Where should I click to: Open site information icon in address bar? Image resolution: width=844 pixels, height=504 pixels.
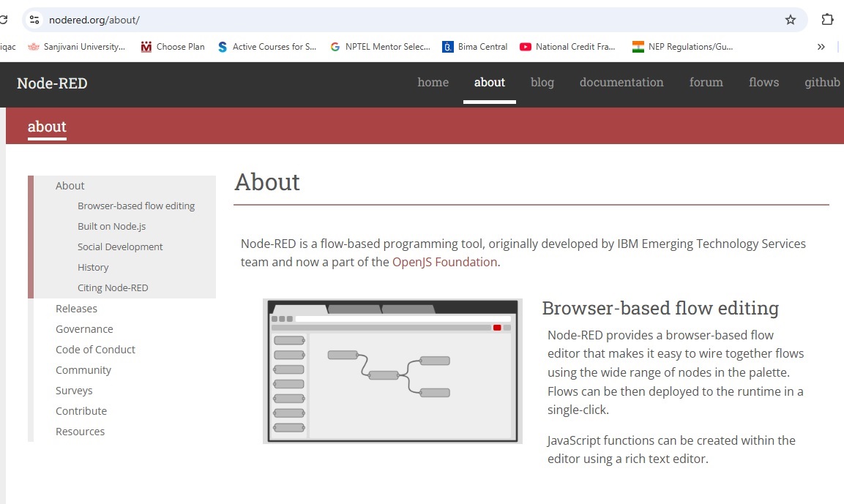(x=34, y=20)
